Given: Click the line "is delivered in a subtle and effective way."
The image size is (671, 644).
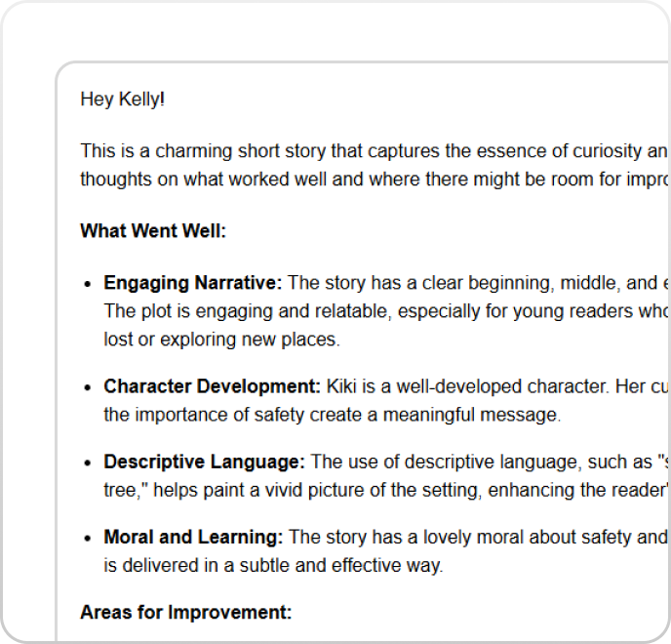Looking at the screenshot, I should 273,565.
